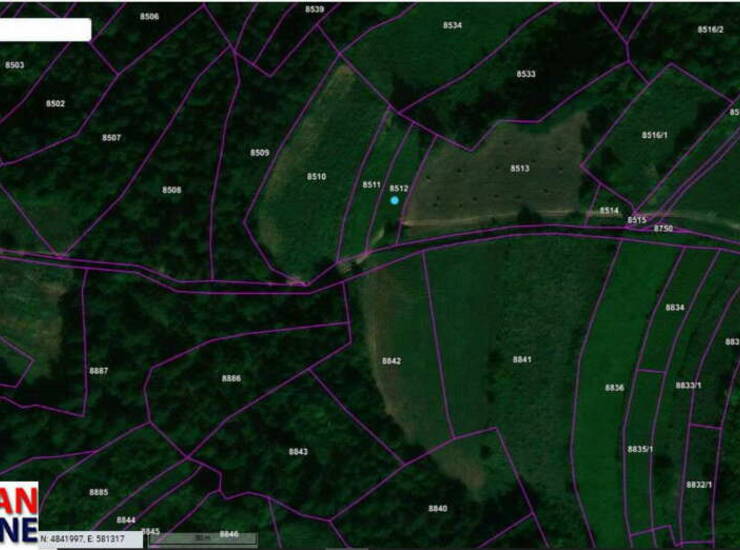Select parcel label 8846
Screen dimensions: 740x550
(229, 534)
